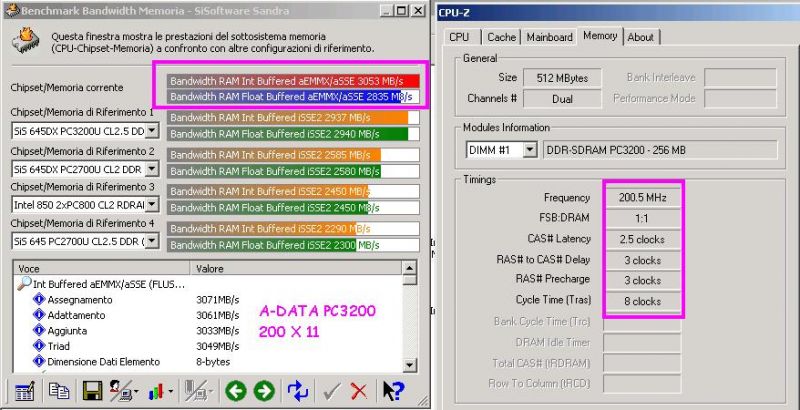This screenshot has width=800, height=410.
Task: Switch to the About tab in CPU-Z
Action: (641, 37)
